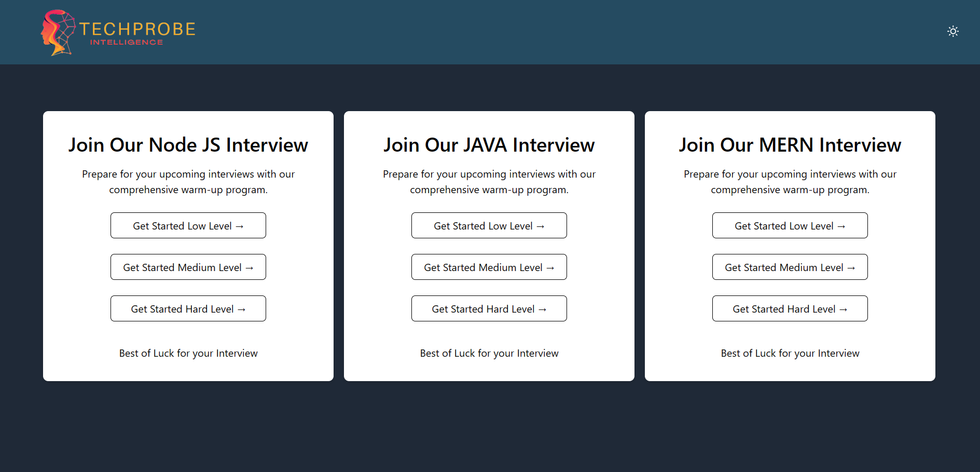The height and width of the screenshot is (472, 980).
Task: Click Best of Luck text in MERN card
Action: tap(790, 353)
